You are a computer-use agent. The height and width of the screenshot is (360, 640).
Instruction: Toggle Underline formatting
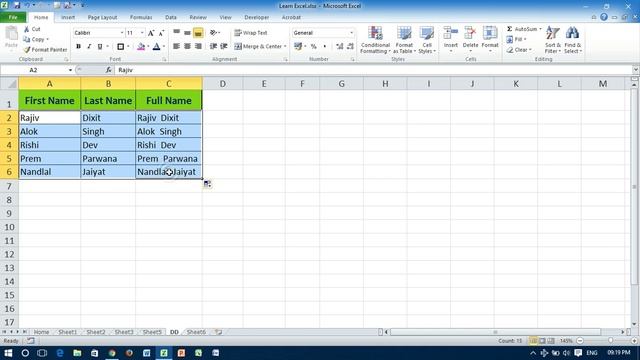coord(100,47)
